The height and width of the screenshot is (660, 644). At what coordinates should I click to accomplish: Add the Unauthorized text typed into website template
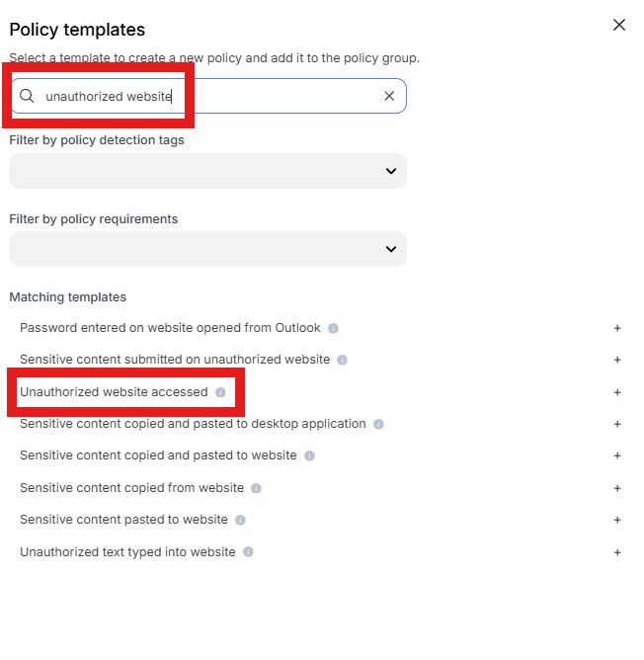[x=617, y=552]
